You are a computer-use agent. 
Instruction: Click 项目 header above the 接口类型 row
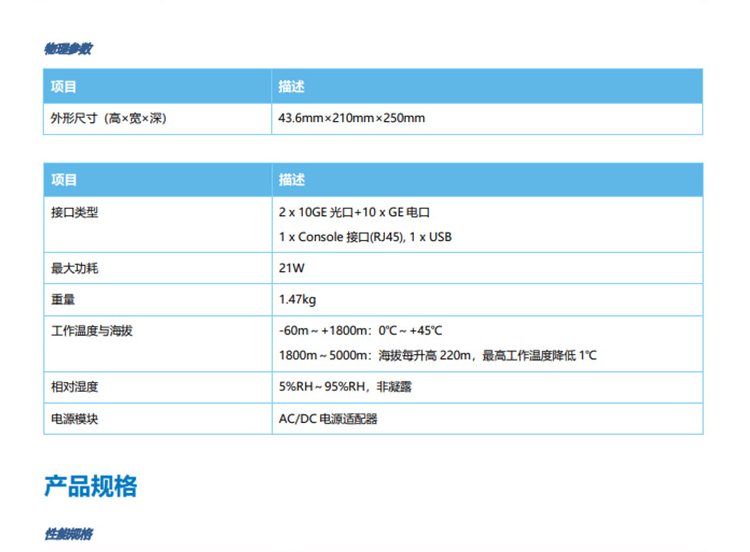click(x=64, y=180)
